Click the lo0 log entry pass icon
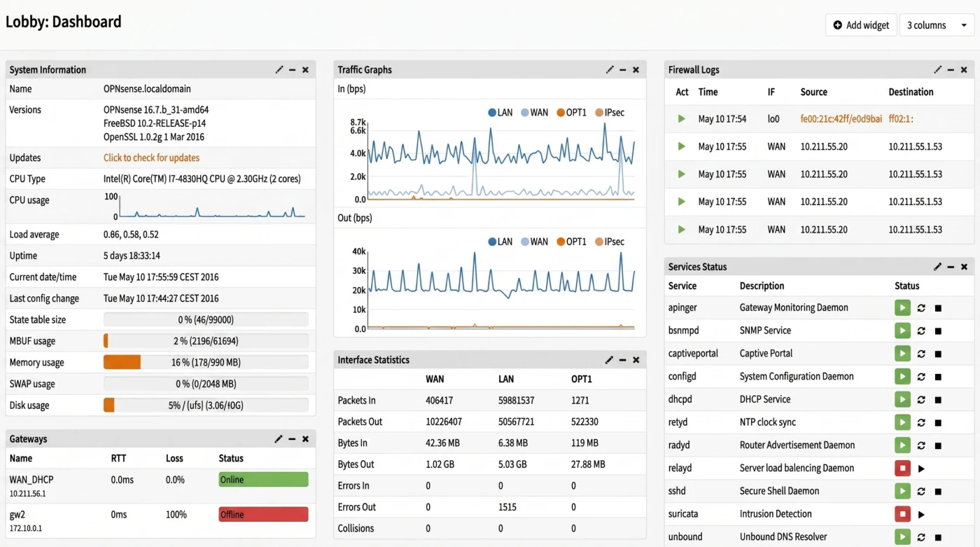 point(682,119)
